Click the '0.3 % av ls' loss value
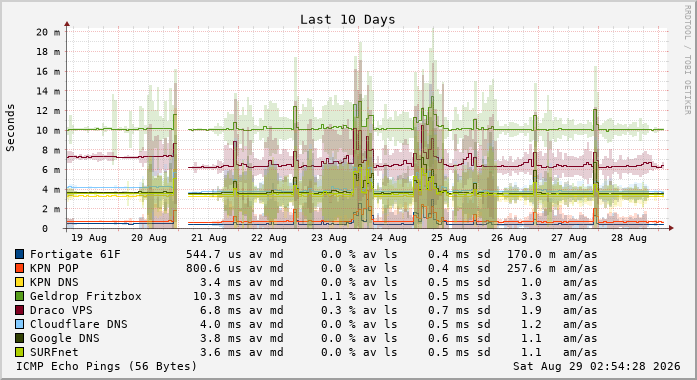Viewport: 697px width, 380px height. (x=359, y=310)
